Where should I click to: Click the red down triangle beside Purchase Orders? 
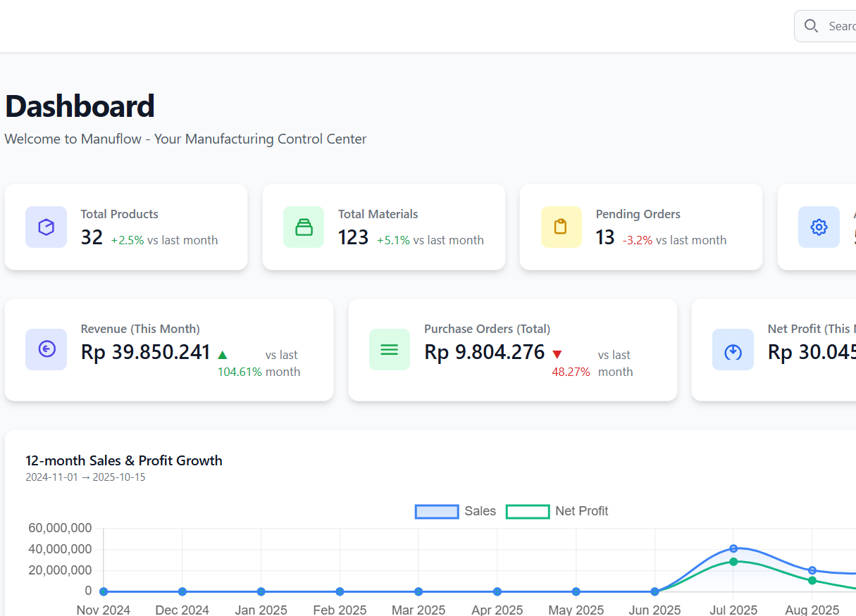(x=557, y=355)
